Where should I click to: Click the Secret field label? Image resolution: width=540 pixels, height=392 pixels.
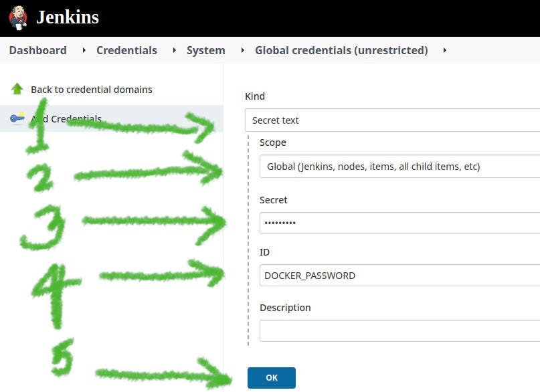tap(274, 200)
